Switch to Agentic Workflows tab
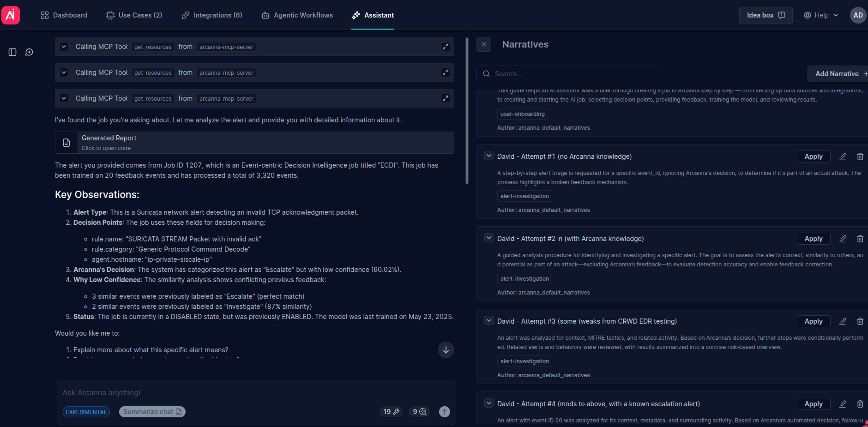Screen dimensions: 868x427 point(297,15)
